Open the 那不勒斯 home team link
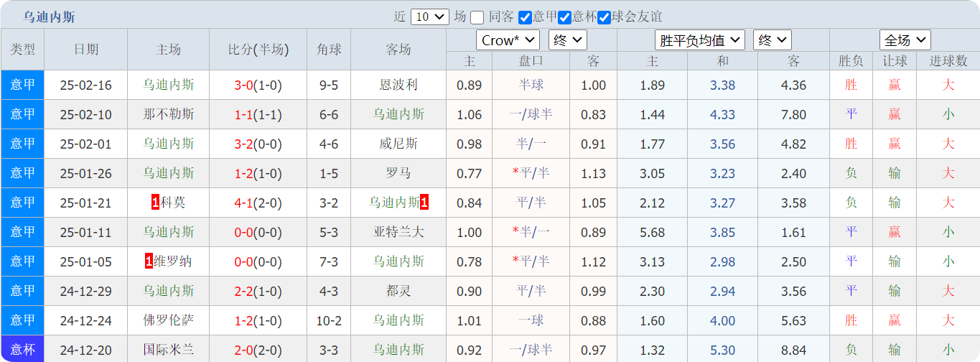The width and height of the screenshot is (980, 362). pos(168,114)
